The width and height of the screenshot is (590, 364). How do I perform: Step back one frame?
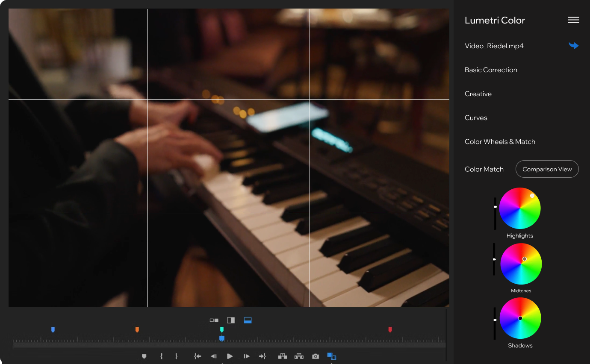[213, 356]
